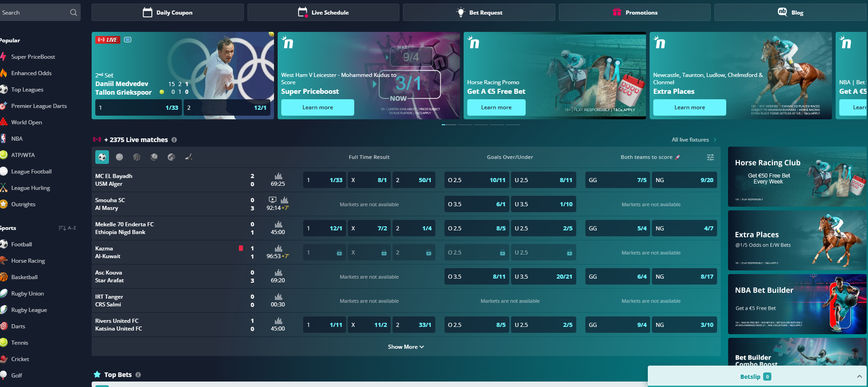Viewport: 868px width, 387px height.
Task: Click Learn more on Super Priceboost banner
Action: pos(317,107)
